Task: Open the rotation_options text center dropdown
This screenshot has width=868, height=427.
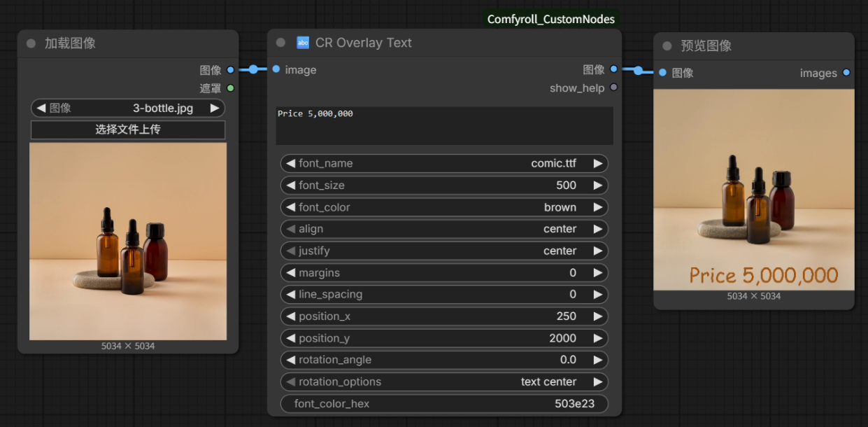Action: [444, 382]
